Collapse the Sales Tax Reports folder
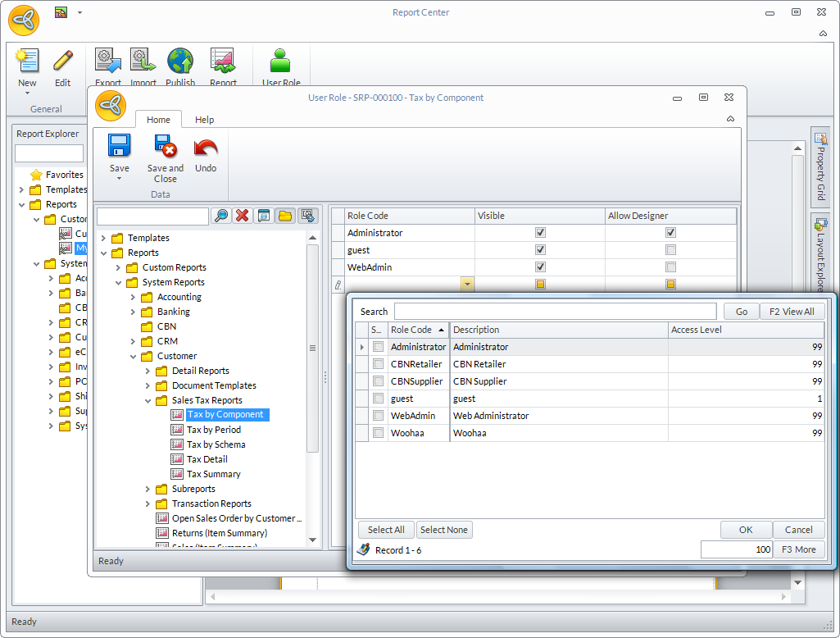This screenshot has width=840, height=638. coord(148,400)
